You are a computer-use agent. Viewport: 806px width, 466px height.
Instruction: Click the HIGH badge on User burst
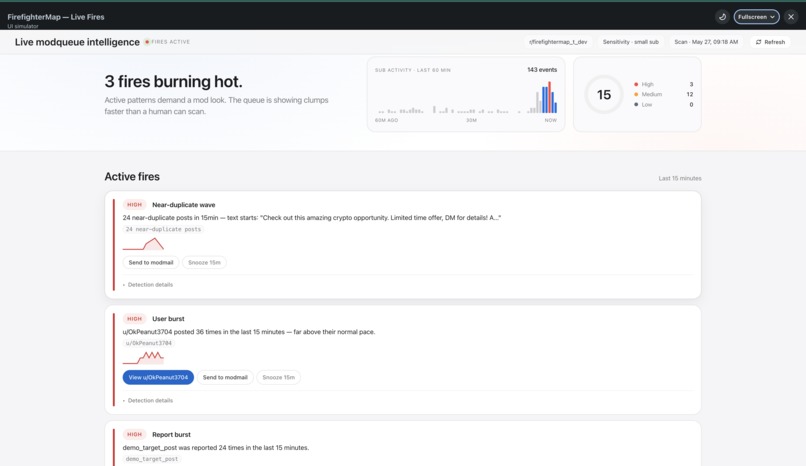(x=134, y=319)
